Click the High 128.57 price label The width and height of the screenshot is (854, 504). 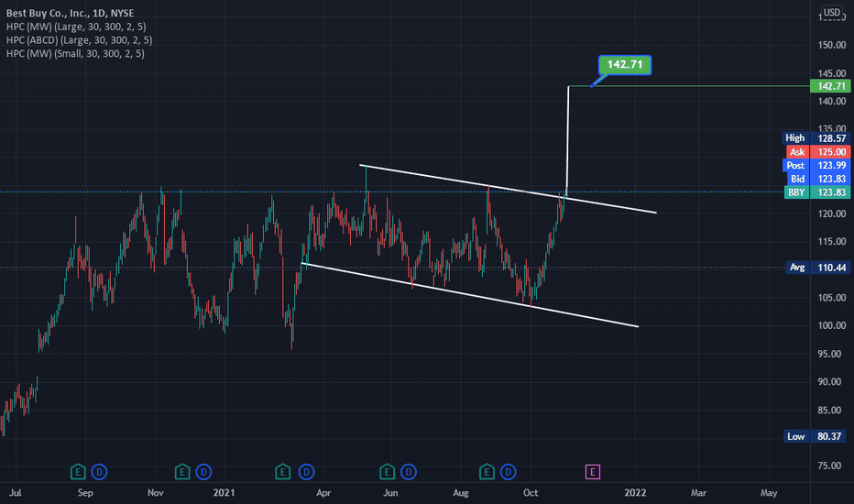tap(816, 138)
